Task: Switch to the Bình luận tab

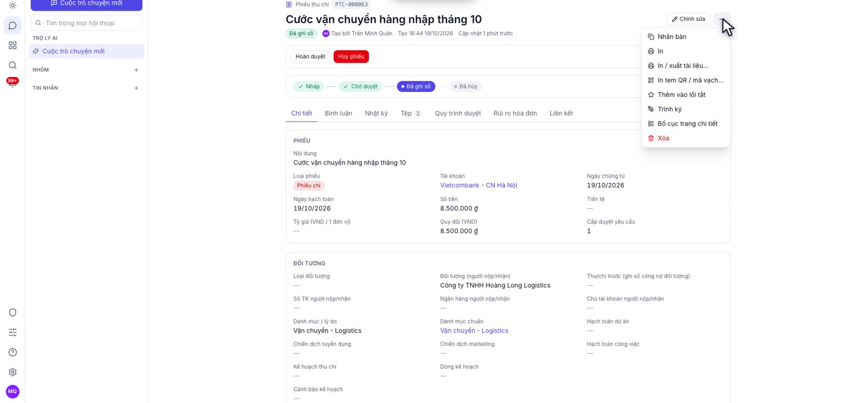Action: coord(339,114)
